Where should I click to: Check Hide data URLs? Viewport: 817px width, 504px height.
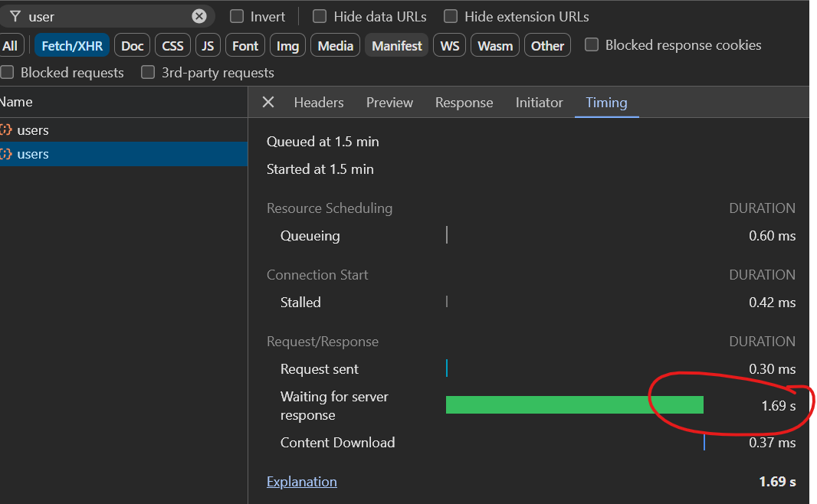[x=320, y=16]
